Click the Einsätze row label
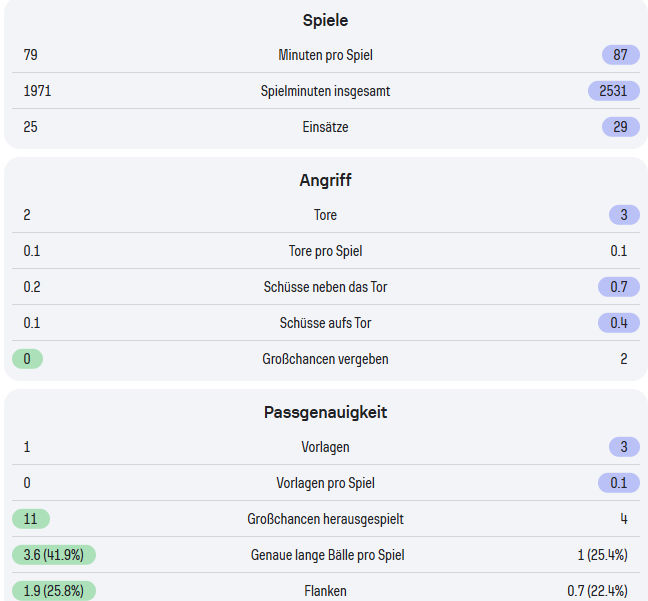The width and height of the screenshot is (648, 601). [x=325, y=127]
